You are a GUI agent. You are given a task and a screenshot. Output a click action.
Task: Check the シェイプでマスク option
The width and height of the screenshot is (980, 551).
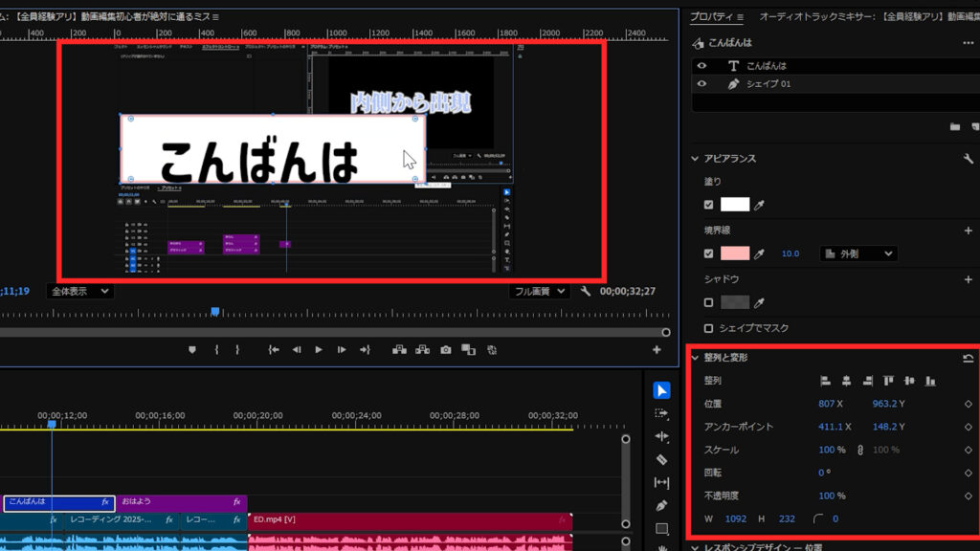click(708, 328)
